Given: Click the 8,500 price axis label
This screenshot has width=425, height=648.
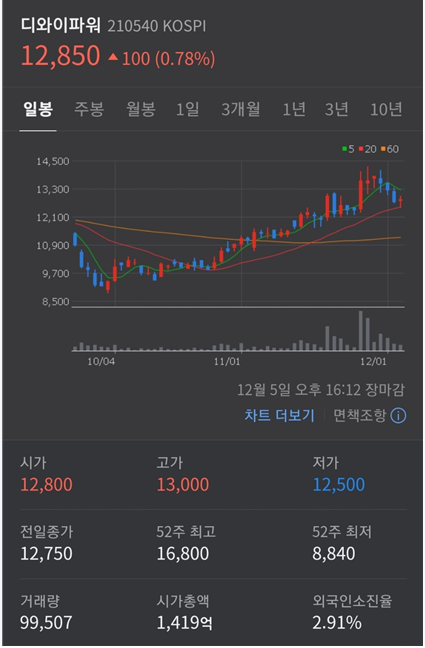Looking at the screenshot, I should (x=55, y=302).
